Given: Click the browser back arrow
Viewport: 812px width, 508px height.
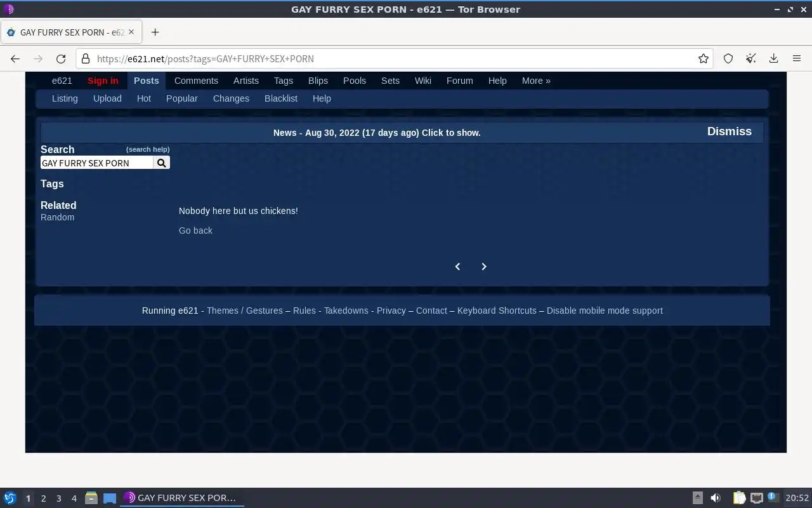Looking at the screenshot, I should (x=15, y=58).
